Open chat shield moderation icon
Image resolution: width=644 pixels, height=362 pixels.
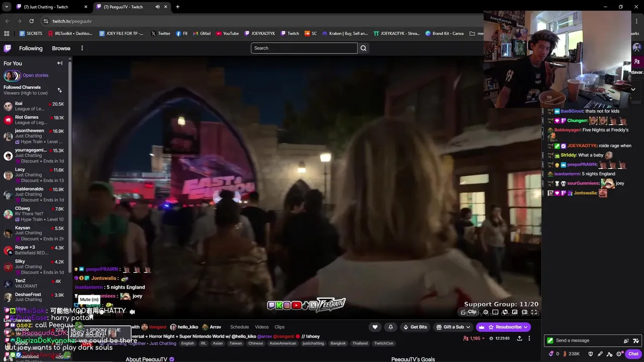pos(591,354)
